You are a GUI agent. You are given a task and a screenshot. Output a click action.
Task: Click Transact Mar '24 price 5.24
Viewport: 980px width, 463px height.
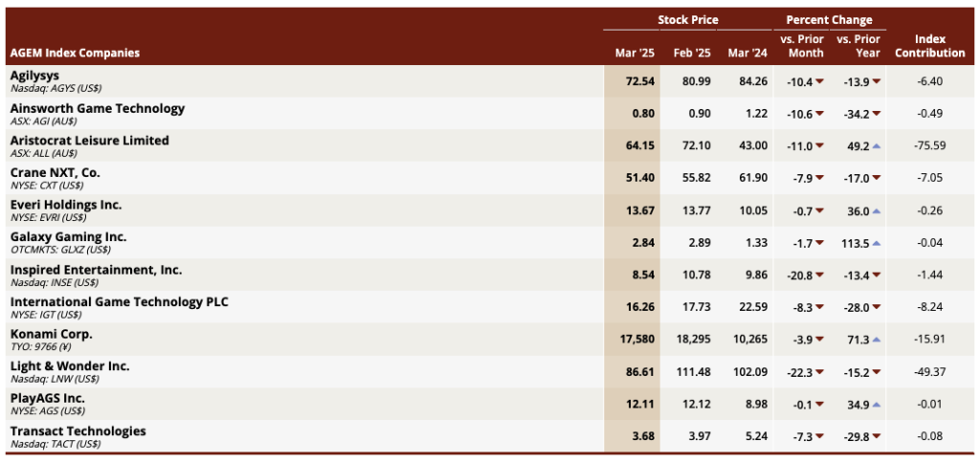756,437
